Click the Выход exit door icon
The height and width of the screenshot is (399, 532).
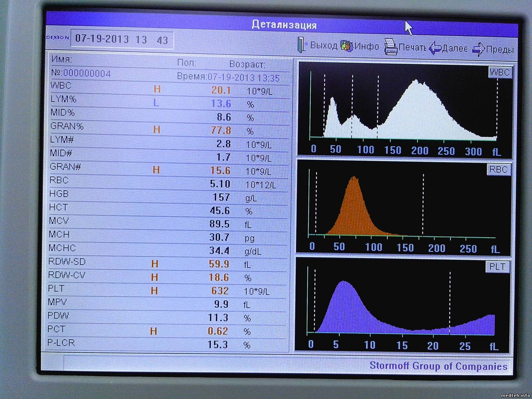pos(302,45)
